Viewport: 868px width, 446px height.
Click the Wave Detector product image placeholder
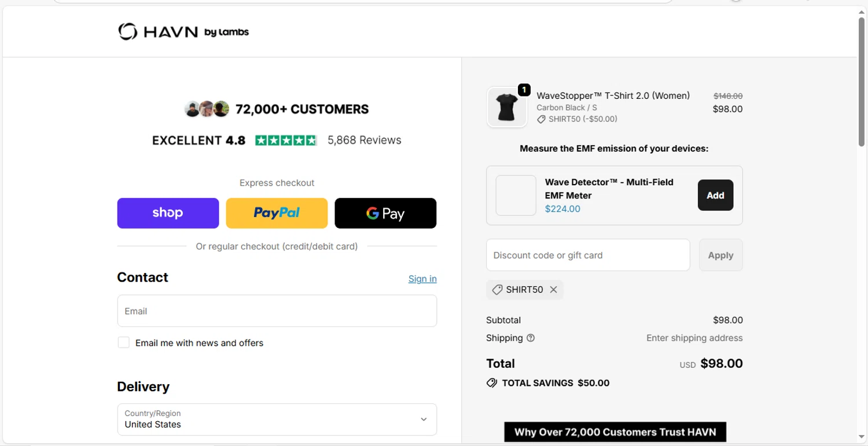click(516, 196)
